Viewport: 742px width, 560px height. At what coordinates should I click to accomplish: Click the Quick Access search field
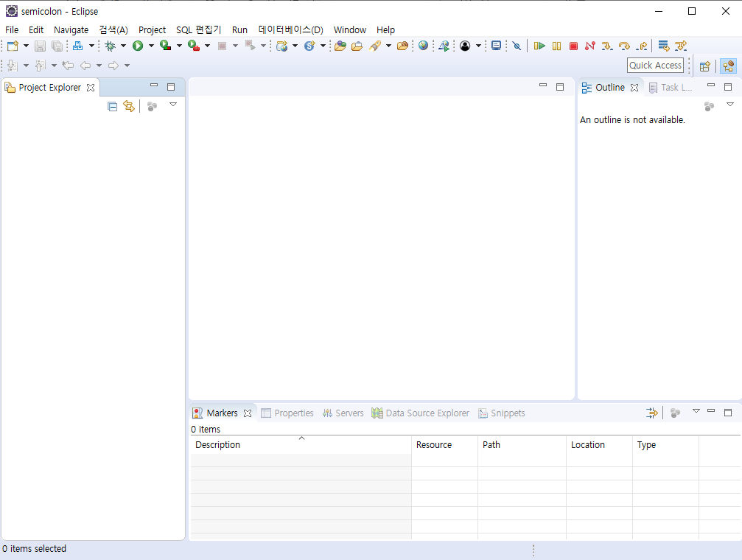655,66
